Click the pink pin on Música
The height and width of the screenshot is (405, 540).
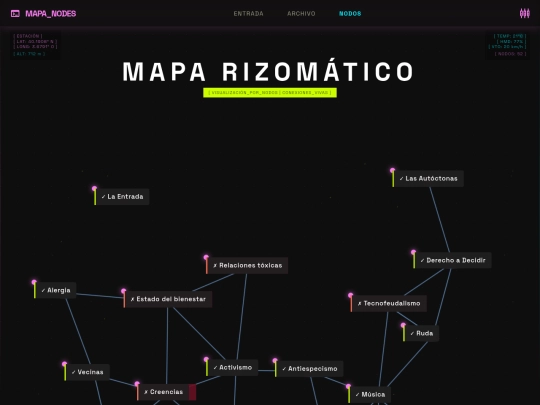pos(349,386)
